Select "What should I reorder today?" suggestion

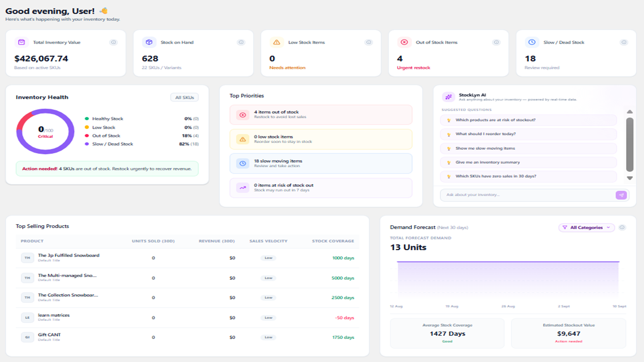528,134
